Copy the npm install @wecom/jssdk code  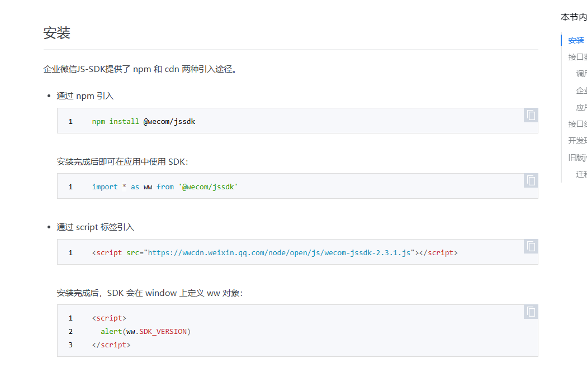(531, 115)
